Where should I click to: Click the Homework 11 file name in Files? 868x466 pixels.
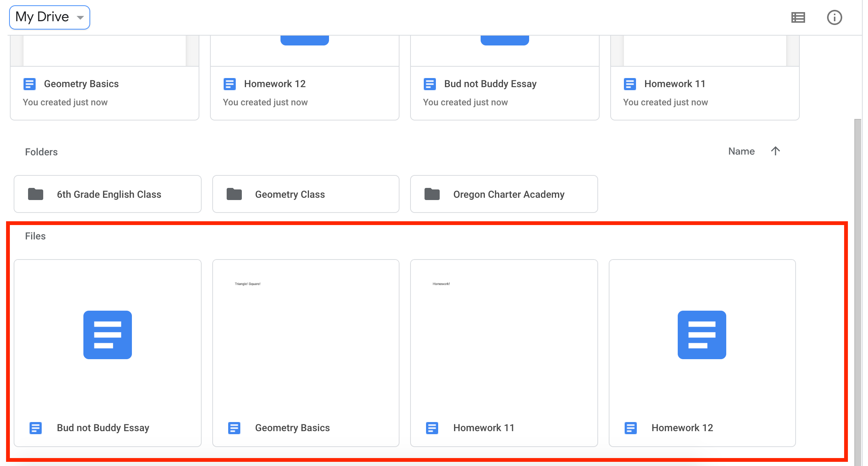[x=484, y=428]
